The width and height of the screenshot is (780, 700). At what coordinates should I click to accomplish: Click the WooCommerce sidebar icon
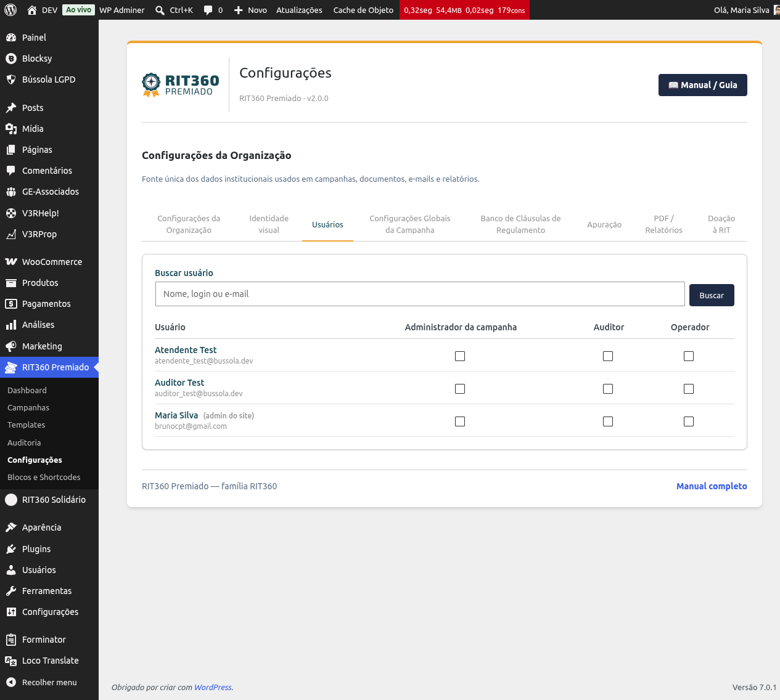[11, 262]
